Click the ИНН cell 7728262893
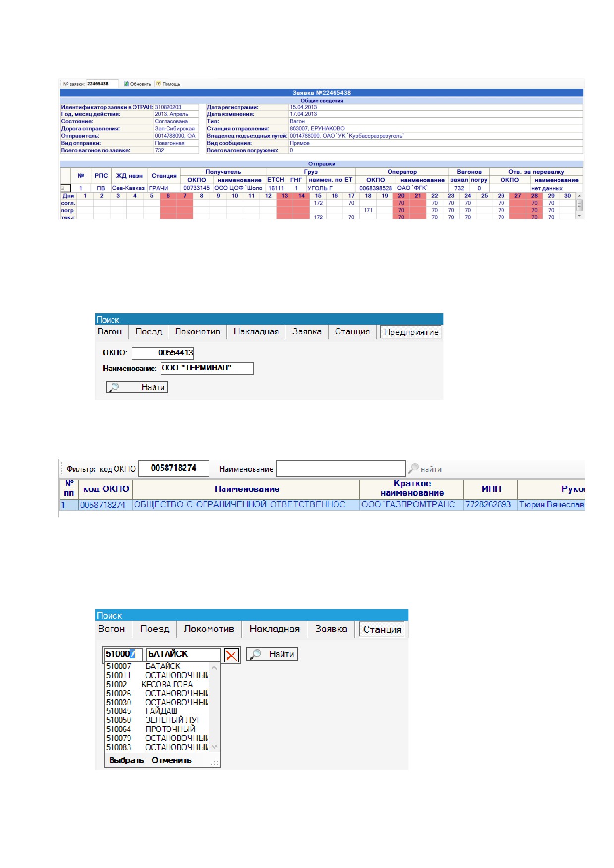614x868 pixels. pos(490,504)
